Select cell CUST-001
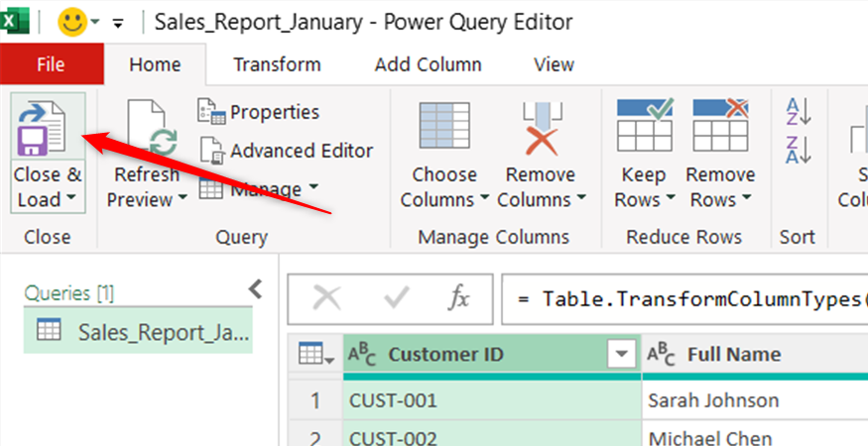The height and width of the screenshot is (446, 868). click(492, 400)
